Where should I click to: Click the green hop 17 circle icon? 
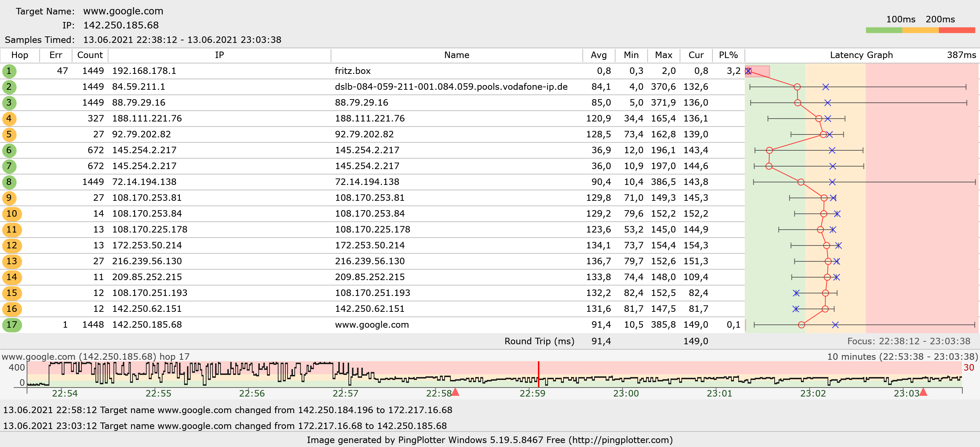tap(12, 325)
